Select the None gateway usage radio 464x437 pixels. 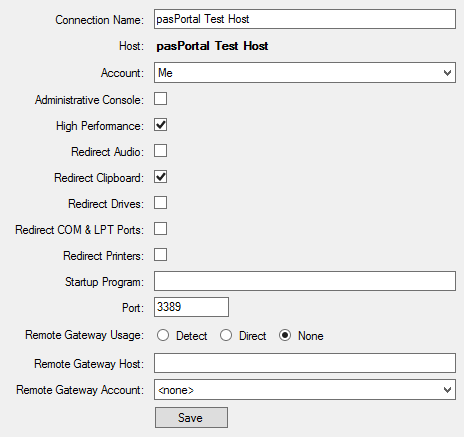pos(285,335)
